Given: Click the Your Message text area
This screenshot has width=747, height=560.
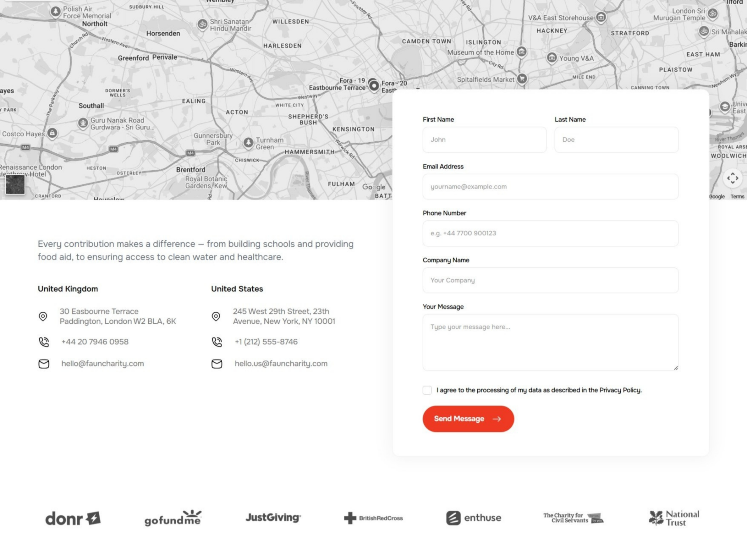Looking at the screenshot, I should coord(550,343).
